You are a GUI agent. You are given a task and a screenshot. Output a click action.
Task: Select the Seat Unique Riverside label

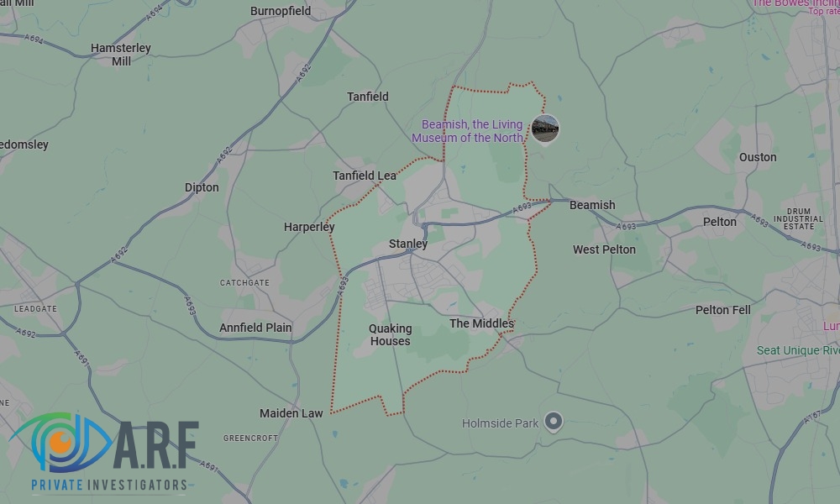point(798,351)
